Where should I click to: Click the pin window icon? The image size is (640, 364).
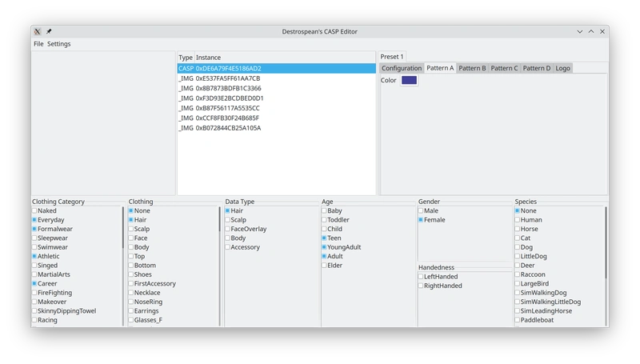(x=49, y=31)
